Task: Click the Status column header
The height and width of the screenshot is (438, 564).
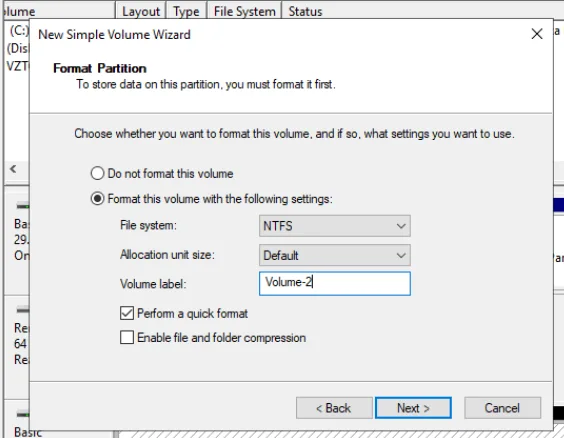Action: pos(305,11)
